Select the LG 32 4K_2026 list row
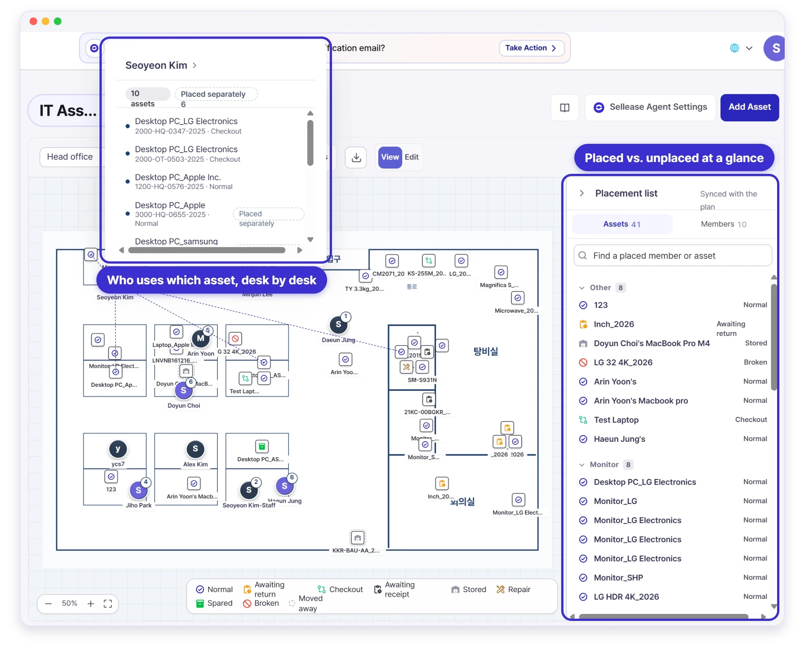The image size is (812, 668). click(673, 362)
